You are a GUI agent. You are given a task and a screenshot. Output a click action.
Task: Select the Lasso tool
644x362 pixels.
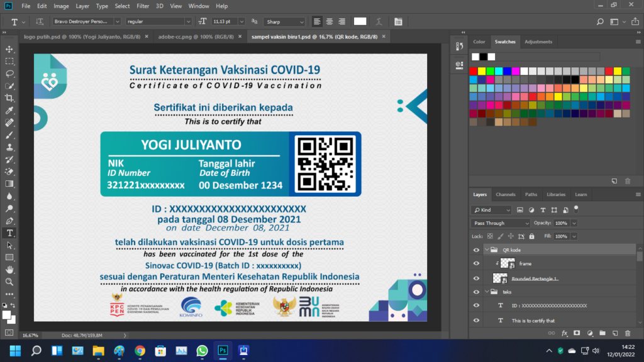coord(9,74)
